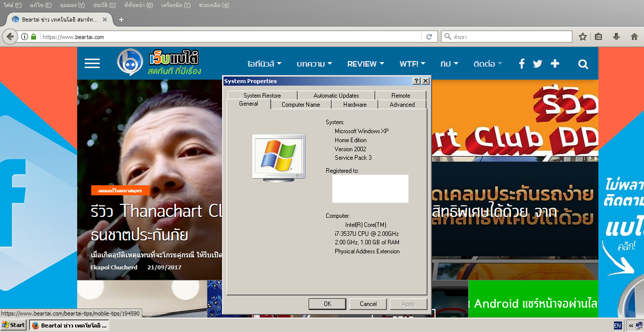Image resolution: width=644 pixels, height=332 pixels.
Task: Switch to the Advanced tab
Action: pyautogui.click(x=402, y=105)
